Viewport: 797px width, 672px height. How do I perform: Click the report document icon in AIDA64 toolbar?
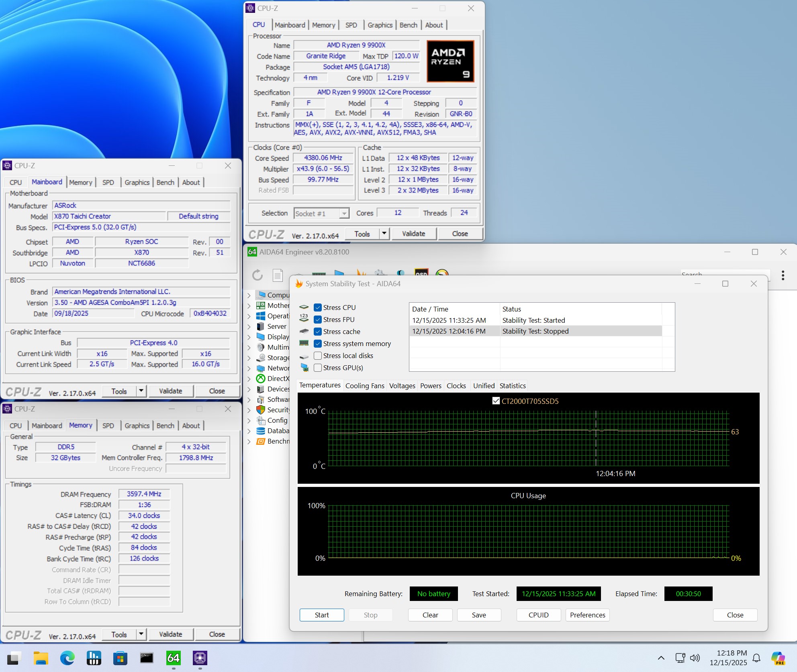coord(277,275)
